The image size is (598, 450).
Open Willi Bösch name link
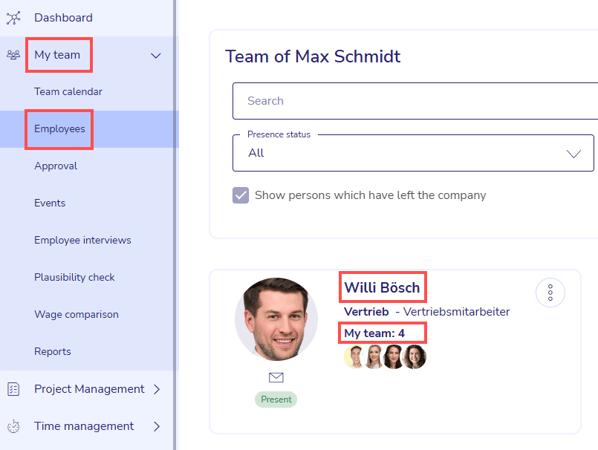[382, 287]
